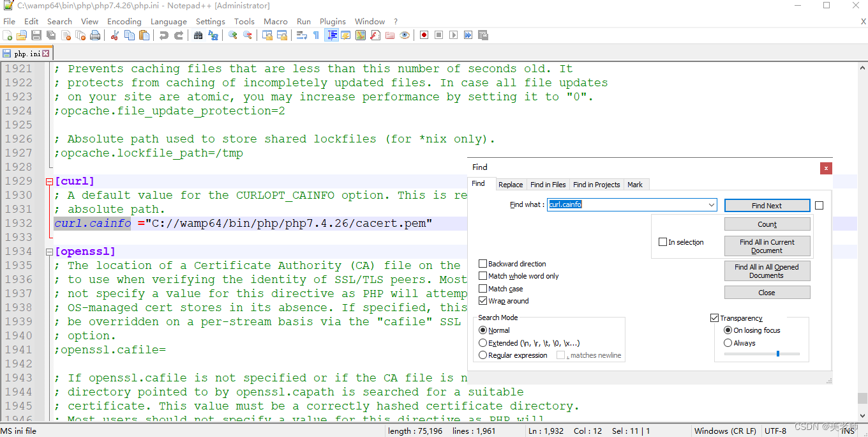Viewport: 868px width, 437px height.
Task: Open the Macro menu
Action: (276, 21)
